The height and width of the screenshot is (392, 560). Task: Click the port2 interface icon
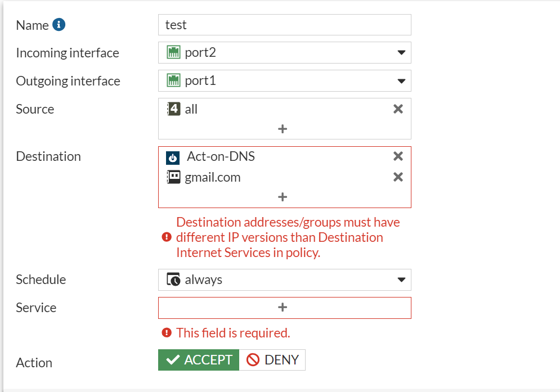173,52
